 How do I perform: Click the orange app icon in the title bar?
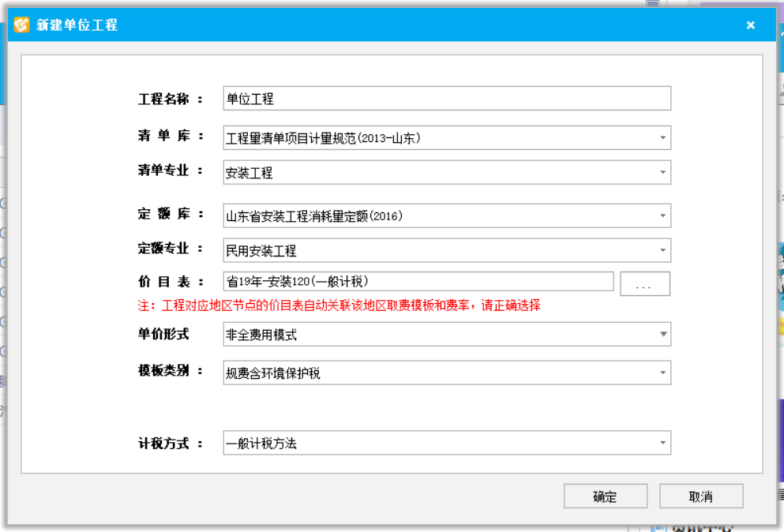(x=21, y=24)
